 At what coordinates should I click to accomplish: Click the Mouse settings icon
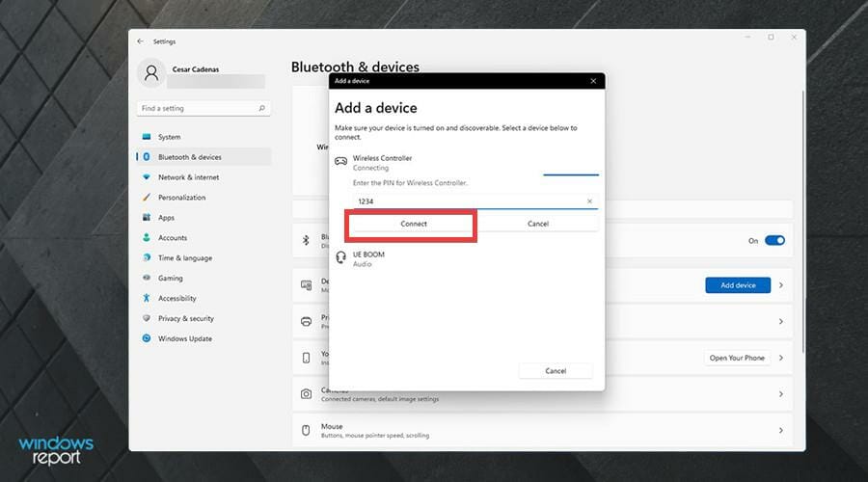306,431
